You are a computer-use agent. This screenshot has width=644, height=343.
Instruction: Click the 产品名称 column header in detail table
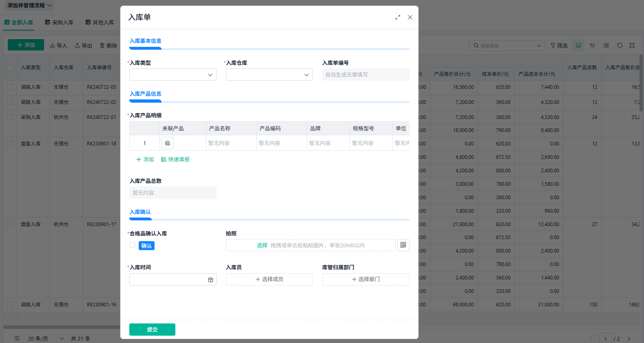[x=231, y=128]
